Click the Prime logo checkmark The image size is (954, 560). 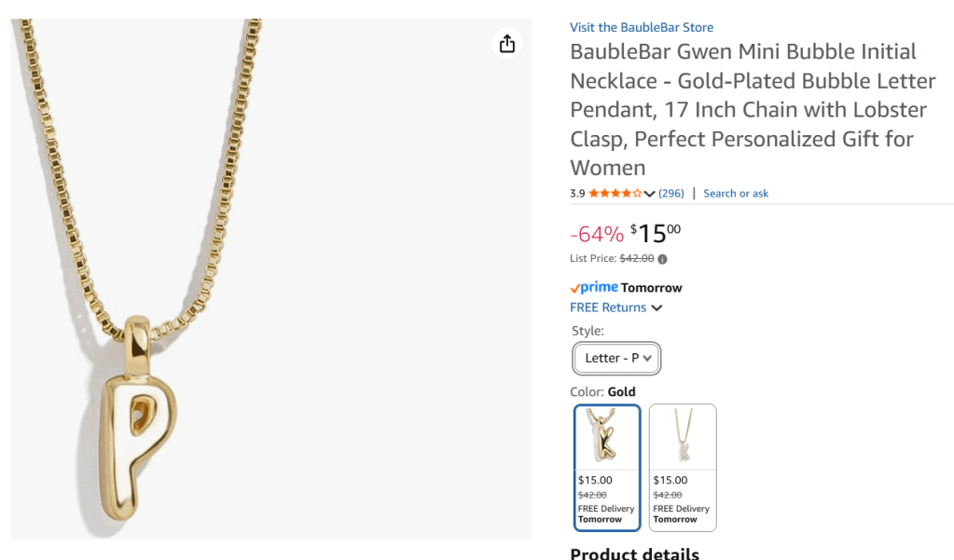575,289
